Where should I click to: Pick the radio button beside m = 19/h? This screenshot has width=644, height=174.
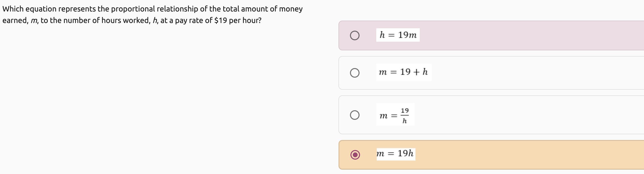(355, 115)
